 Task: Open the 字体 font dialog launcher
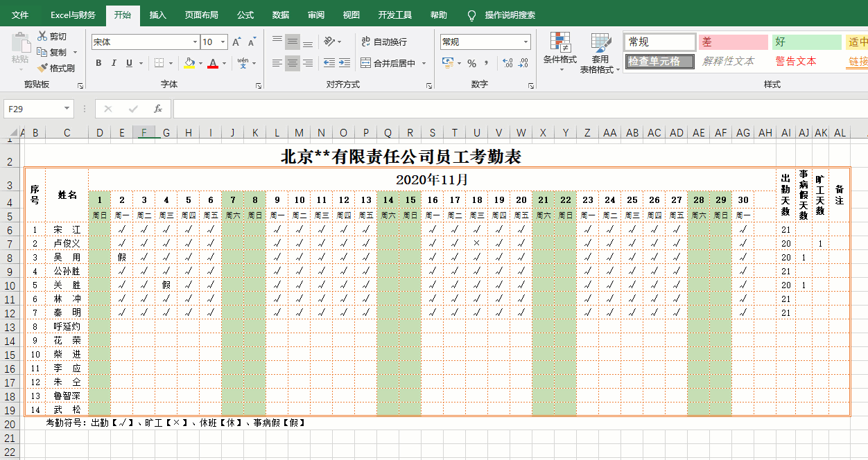pyautogui.click(x=259, y=86)
